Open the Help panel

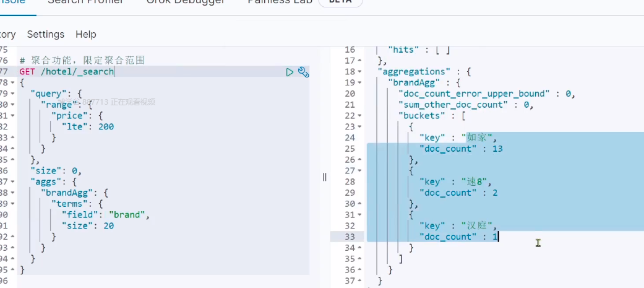(86, 35)
